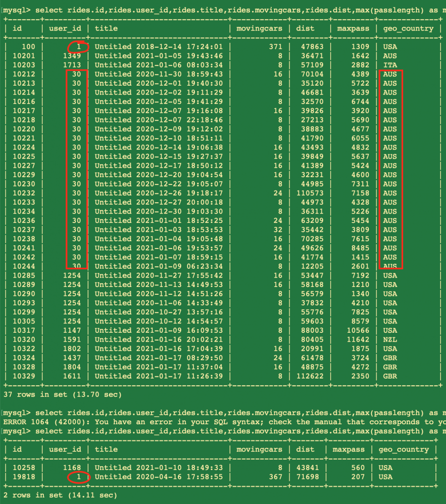Click maxpass value 560
Screen dimensions: 446x504
[358, 468]
